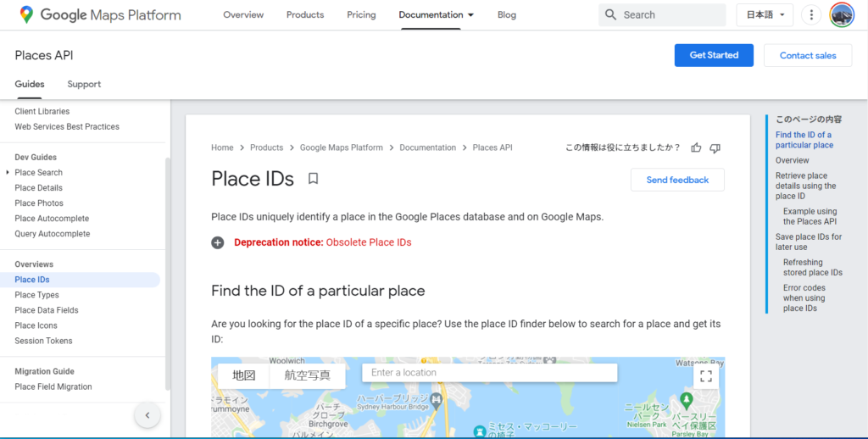This screenshot has width=868, height=439.
Task: Go to Documentation breadcrumb
Action: click(x=428, y=147)
